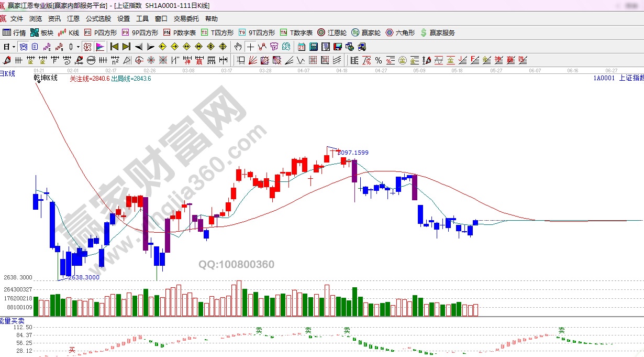Screen dimensions: 644x357
Task: Expand the 乾坤K线 indicator triangle
Action: [38, 83]
